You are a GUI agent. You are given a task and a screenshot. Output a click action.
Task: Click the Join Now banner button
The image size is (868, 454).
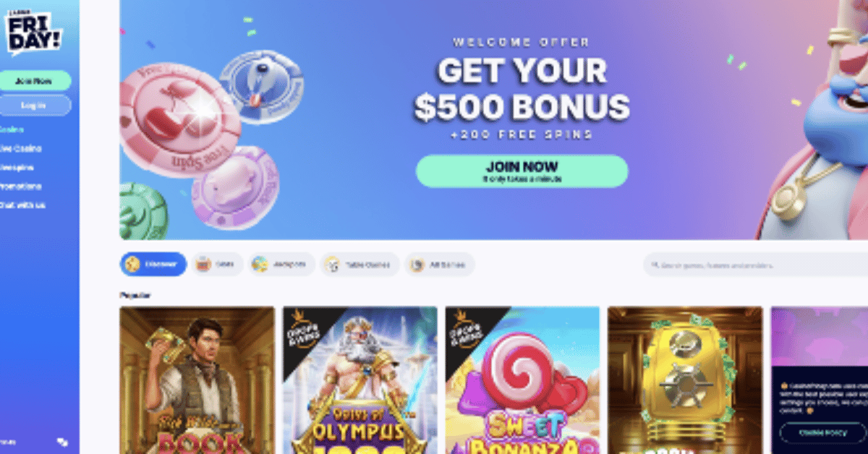[x=522, y=171]
